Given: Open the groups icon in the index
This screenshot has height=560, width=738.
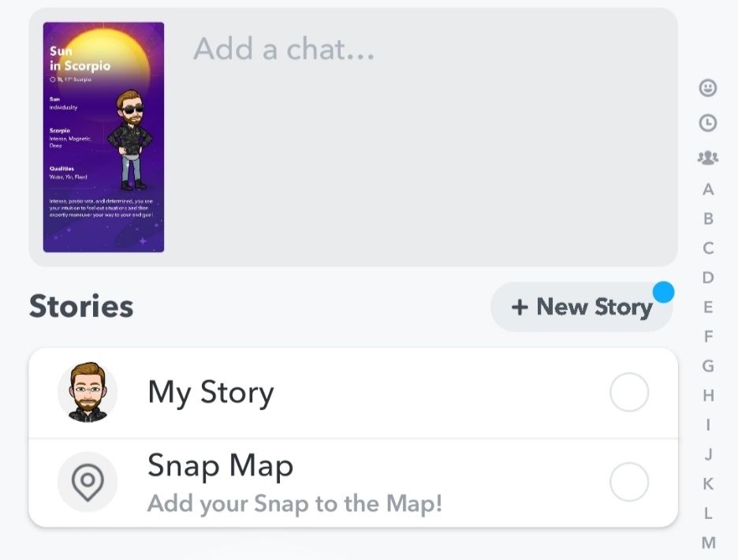Looking at the screenshot, I should [708, 158].
